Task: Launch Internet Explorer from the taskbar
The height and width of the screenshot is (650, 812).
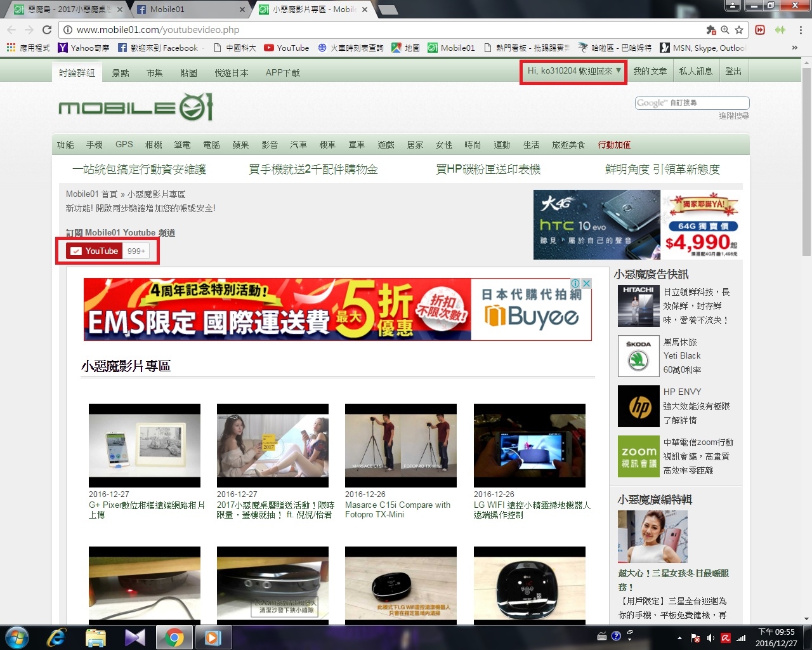Action: (x=56, y=637)
